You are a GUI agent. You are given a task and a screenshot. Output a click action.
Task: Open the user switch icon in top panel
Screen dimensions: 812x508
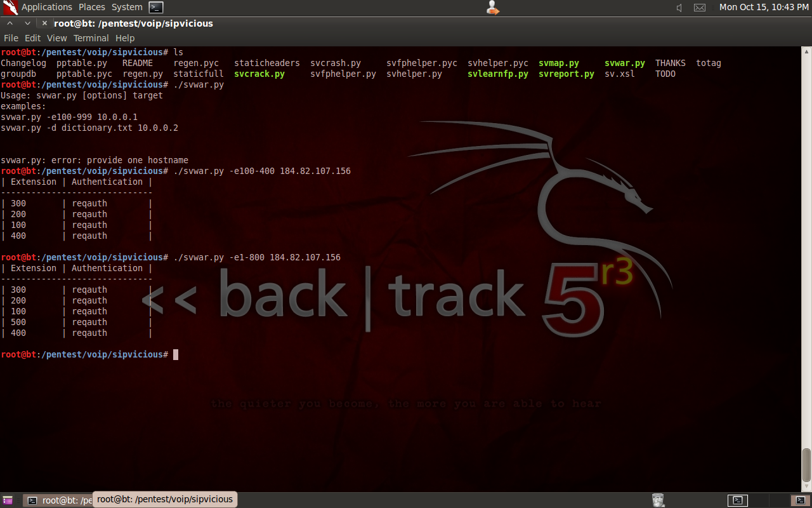click(493, 8)
